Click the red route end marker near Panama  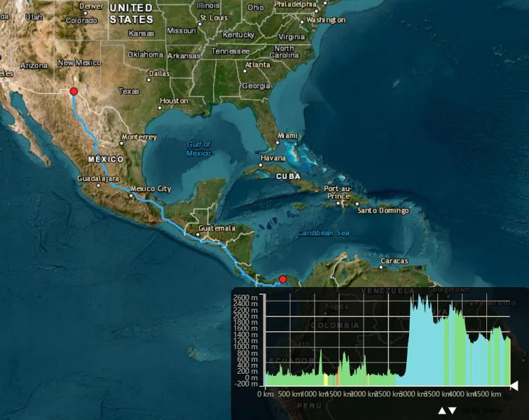pos(283,279)
